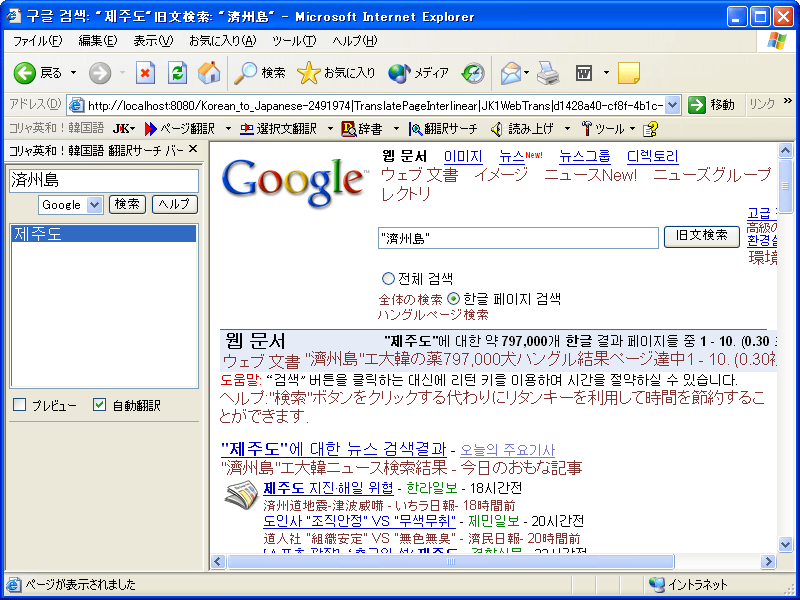Open the Dictionary (辞書) icon
This screenshot has height=600, width=800.
[x=348, y=129]
